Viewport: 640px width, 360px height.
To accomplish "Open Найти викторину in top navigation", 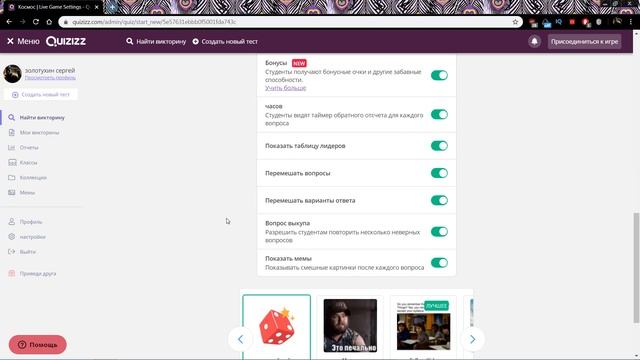I will coord(156,41).
